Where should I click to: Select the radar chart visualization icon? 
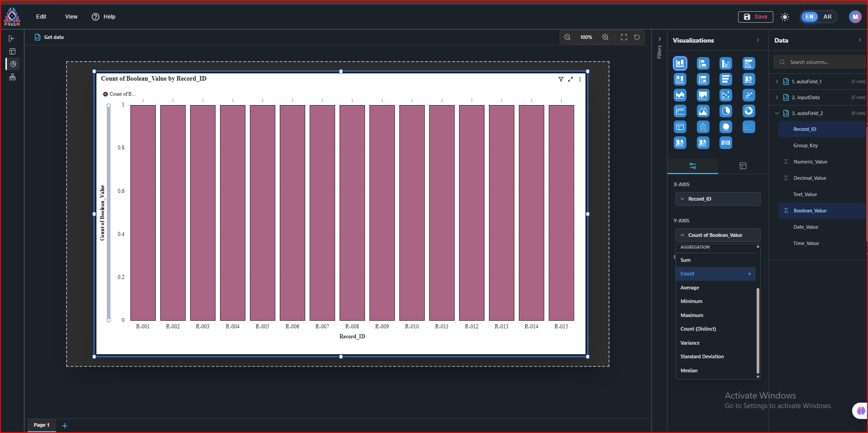point(703,127)
